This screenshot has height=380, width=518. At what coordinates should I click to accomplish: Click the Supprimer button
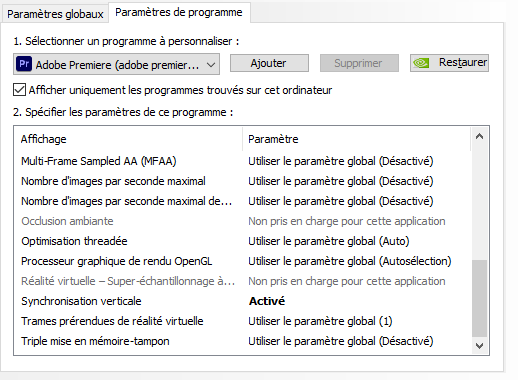[x=359, y=63]
